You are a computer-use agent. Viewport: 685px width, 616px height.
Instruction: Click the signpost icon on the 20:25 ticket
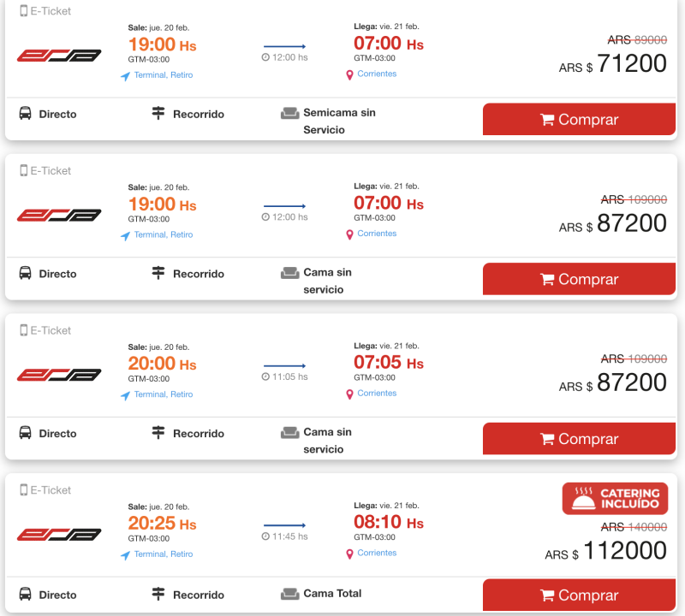[158, 594]
